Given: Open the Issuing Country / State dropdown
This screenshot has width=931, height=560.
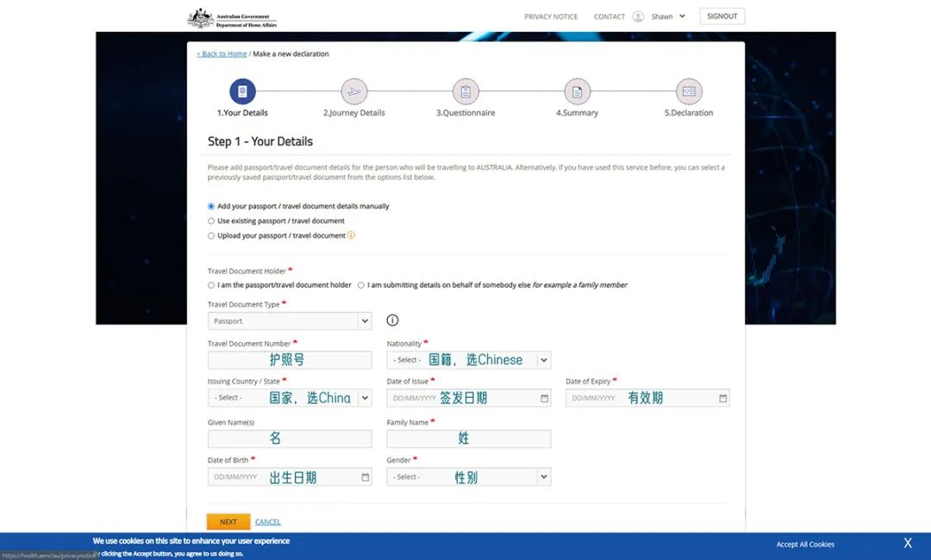Looking at the screenshot, I should point(290,398).
